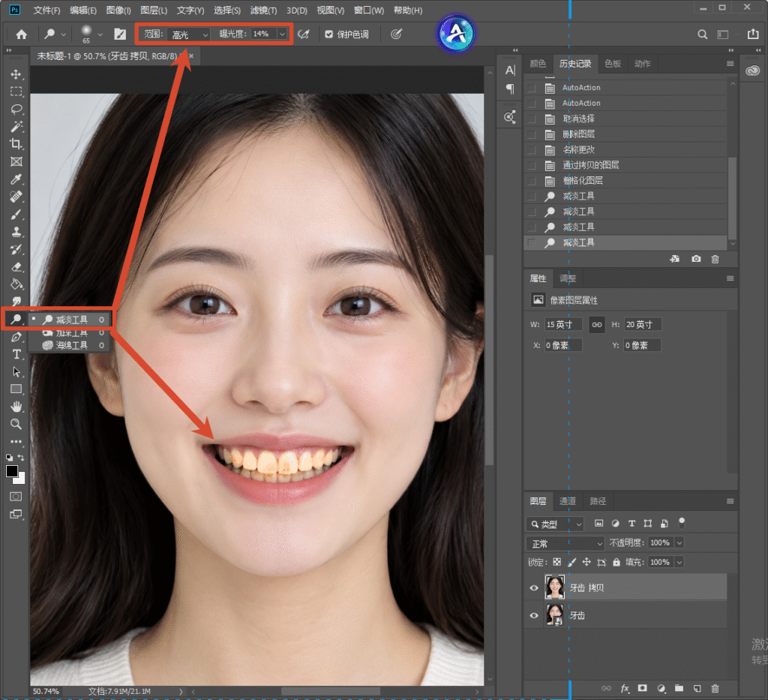768x700 pixels.
Task: Select the Brush tool
Action: [x=16, y=214]
